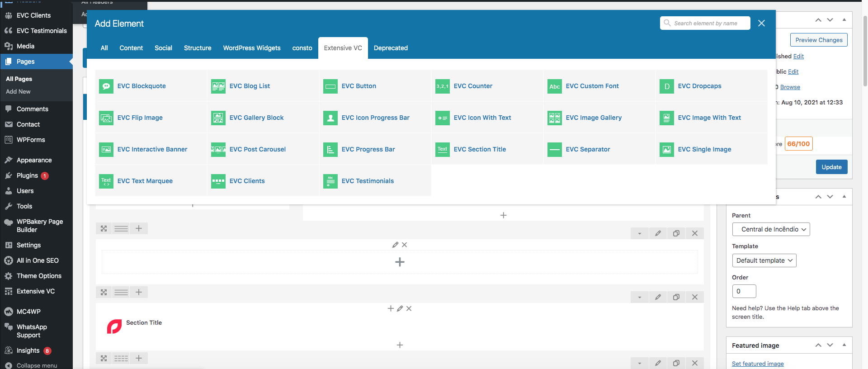The image size is (868, 369).
Task: Insert the EVC Dropcaps element
Action: (712, 86)
